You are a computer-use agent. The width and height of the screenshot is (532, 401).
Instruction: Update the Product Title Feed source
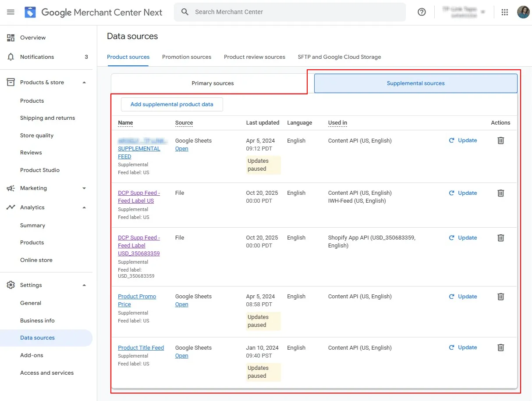coord(463,347)
